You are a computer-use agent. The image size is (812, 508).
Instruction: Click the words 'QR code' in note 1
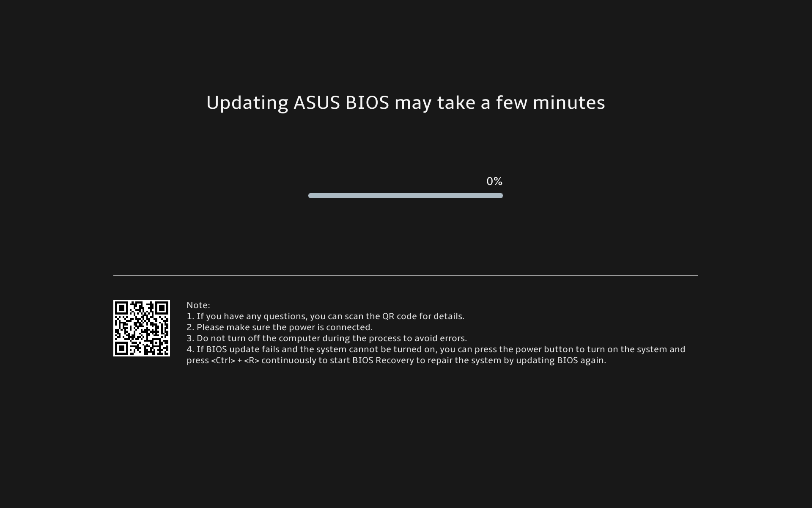pyautogui.click(x=399, y=316)
